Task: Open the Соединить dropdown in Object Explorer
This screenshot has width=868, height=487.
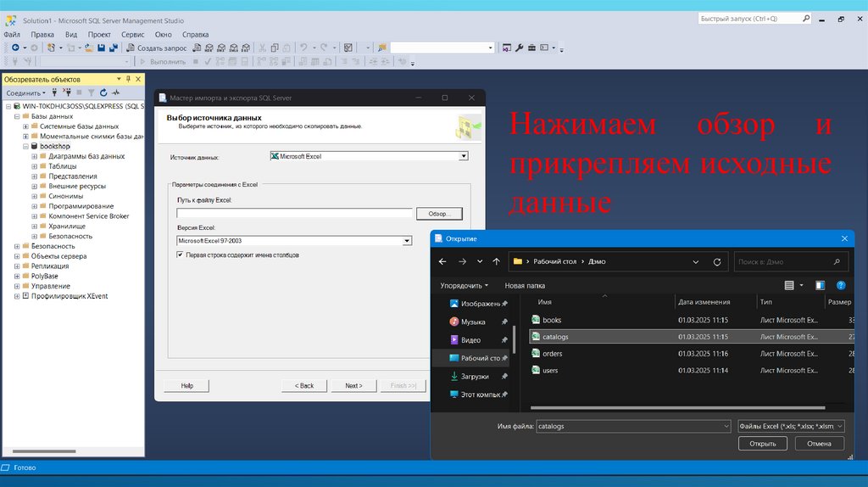Action: [x=25, y=93]
